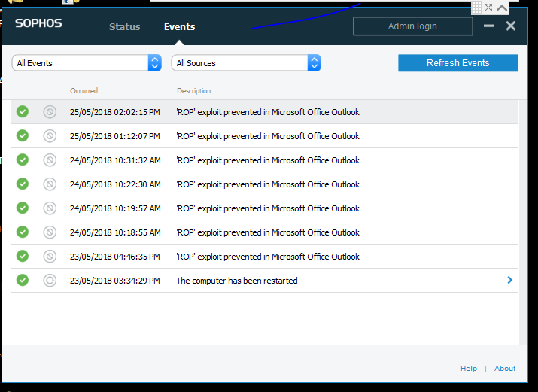The height and width of the screenshot is (392, 538).
Task: Click the Occurred column header
Action: coord(84,90)
